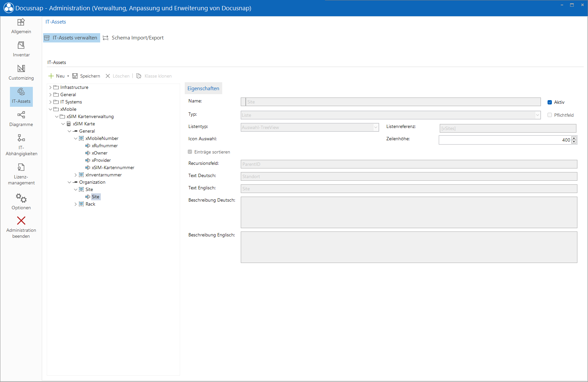Switch to IT-Assets verwalten tab

coord(72,38)
